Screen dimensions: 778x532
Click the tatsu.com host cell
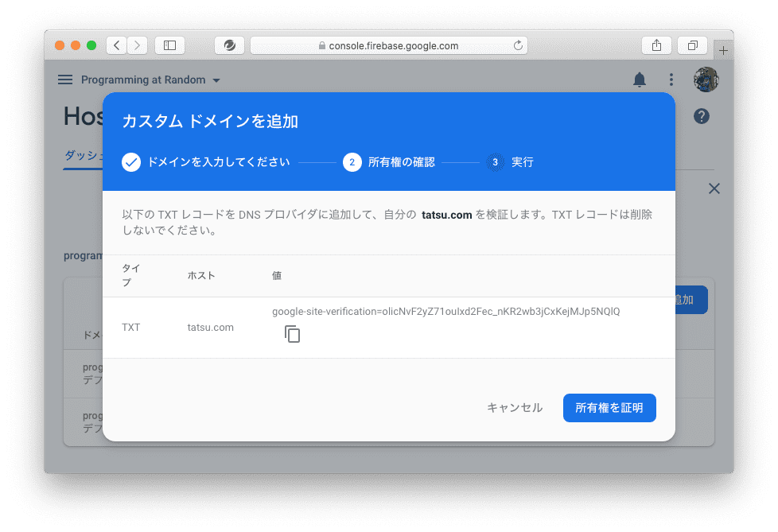point(210,328)
